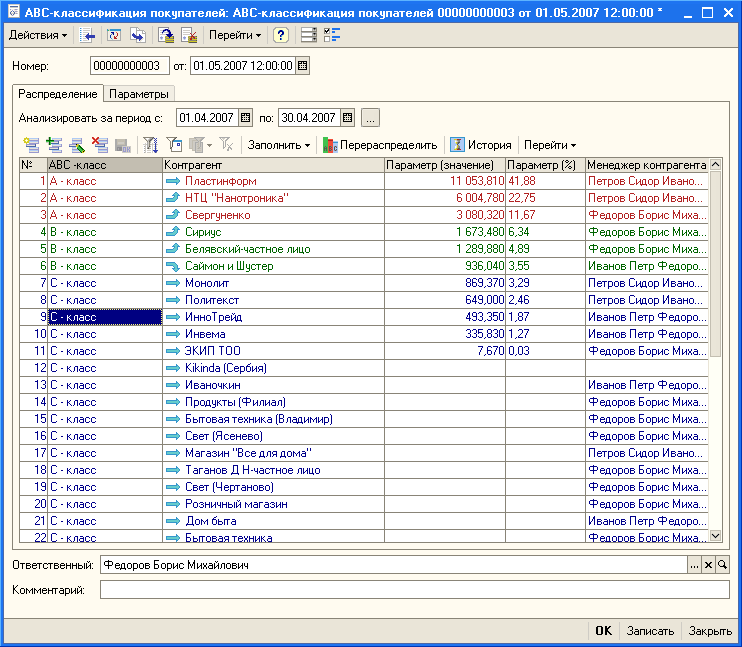Click the cancel posting icon with red X
The height and width of the screenshot is (647, 742).
[x=189, y=35]
